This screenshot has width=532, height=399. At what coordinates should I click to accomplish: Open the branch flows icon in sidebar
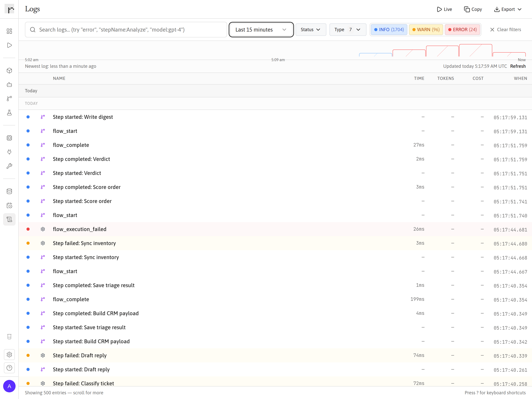point(9,98)
